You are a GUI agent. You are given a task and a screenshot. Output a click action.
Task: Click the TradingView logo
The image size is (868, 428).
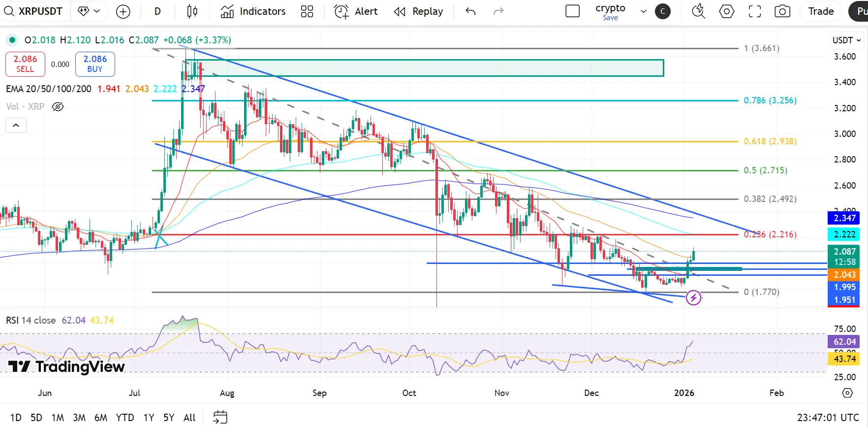[x=66, y=366]
